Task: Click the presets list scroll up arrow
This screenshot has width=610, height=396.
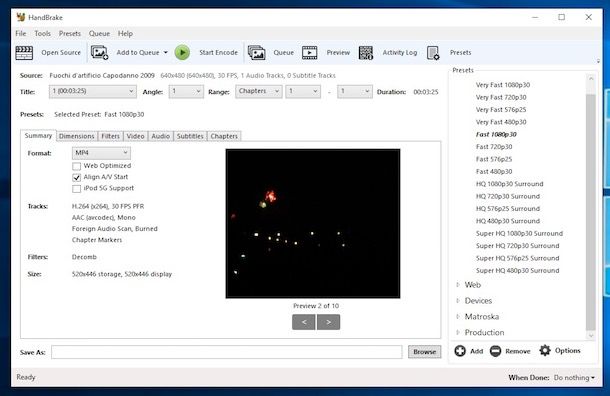Action: tap(591, 79)
